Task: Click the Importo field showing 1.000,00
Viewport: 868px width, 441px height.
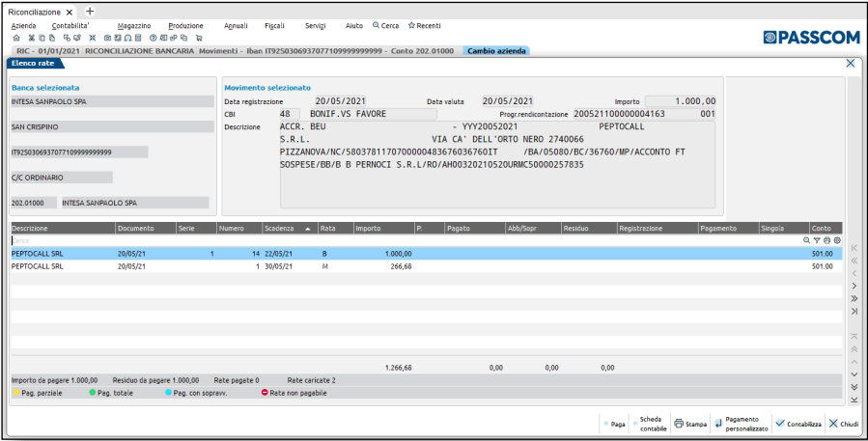Action: tap(681, 101)
